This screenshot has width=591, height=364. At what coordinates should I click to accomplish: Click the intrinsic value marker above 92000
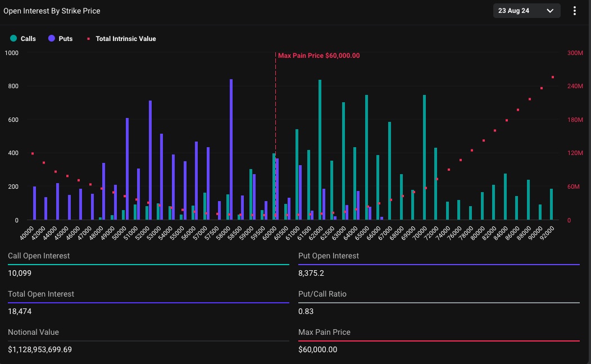coord(552,77)
